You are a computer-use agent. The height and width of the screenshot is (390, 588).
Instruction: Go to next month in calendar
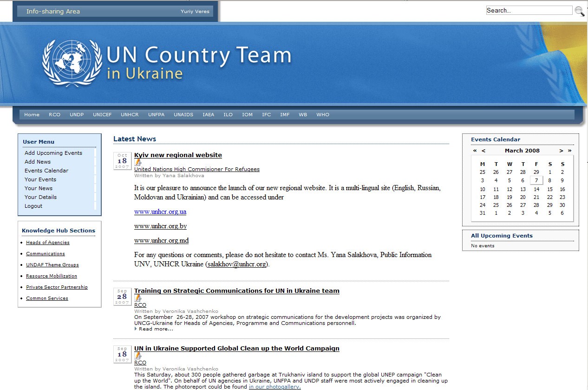pos(561,151)
